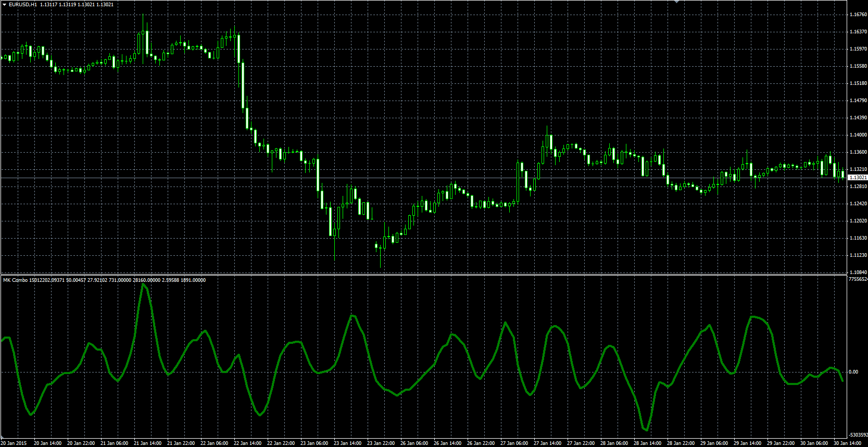Click the 1.13210 price axis label
The height and width of the screenshot is (447, 868).
(858, 169)
